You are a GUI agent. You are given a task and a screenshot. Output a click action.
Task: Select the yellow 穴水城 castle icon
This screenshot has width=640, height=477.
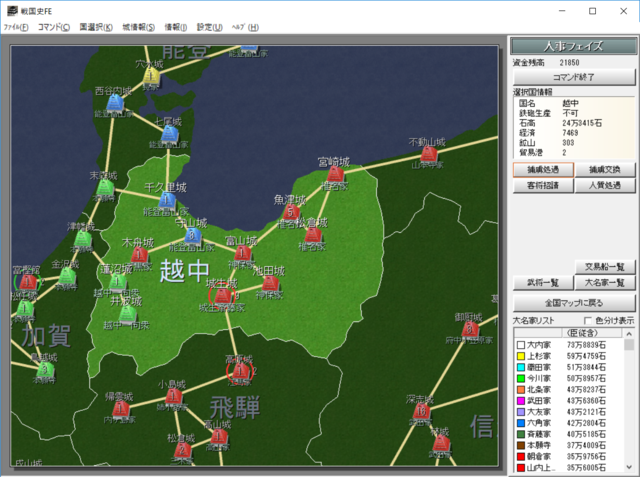coord(151,76)
